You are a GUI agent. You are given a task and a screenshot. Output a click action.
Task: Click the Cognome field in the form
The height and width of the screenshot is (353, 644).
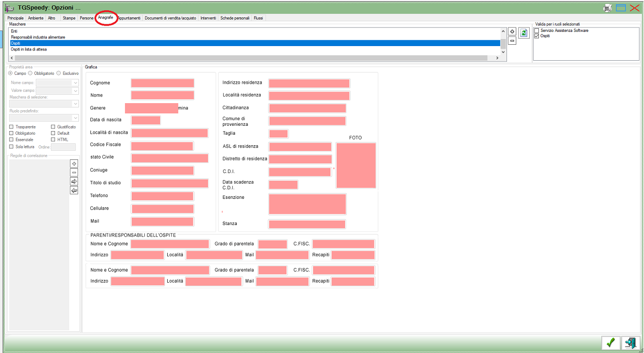[163, 83]
